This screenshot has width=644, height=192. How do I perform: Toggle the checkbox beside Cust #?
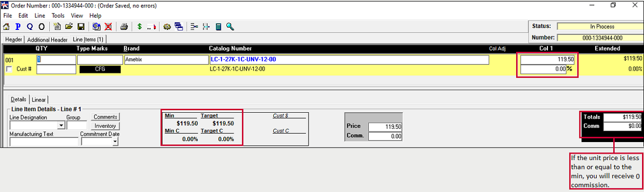coord(8,69)
